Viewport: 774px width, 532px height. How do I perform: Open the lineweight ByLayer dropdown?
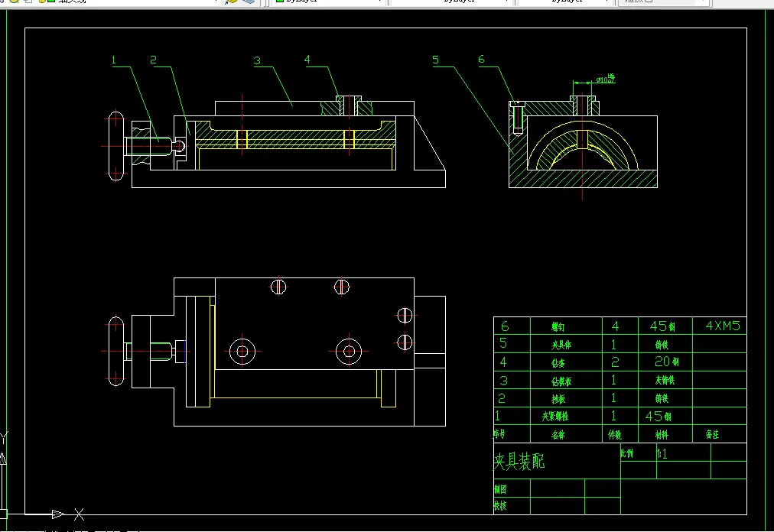pos(564,2)
